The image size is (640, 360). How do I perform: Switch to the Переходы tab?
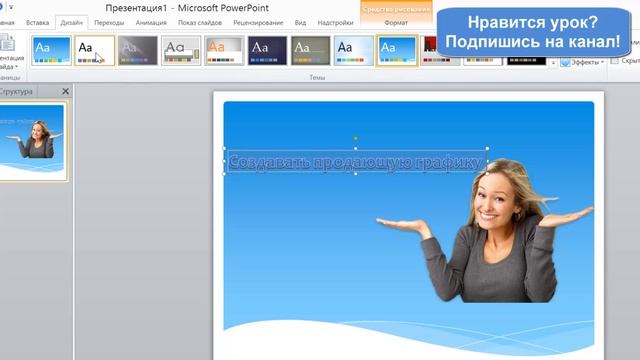point(109,23)
